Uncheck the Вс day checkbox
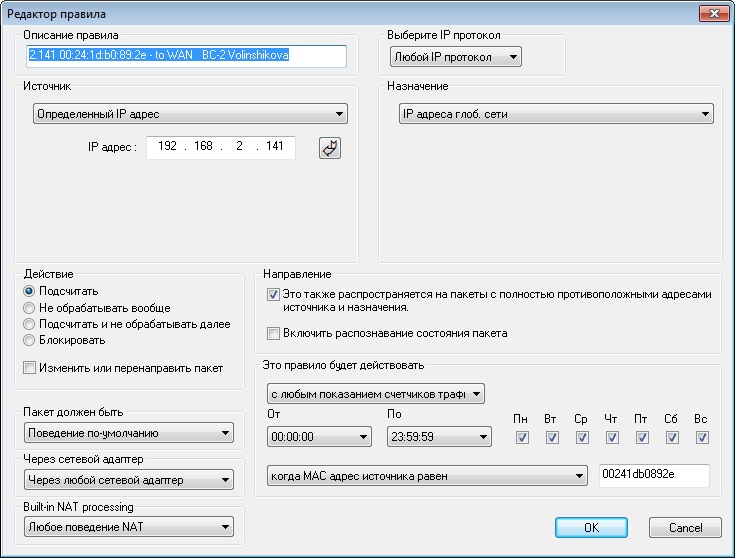735x558 pixels. [702, 437]
